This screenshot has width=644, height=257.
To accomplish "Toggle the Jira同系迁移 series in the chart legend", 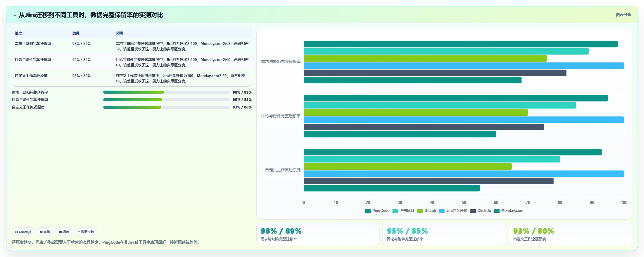I will pos(453,211).
